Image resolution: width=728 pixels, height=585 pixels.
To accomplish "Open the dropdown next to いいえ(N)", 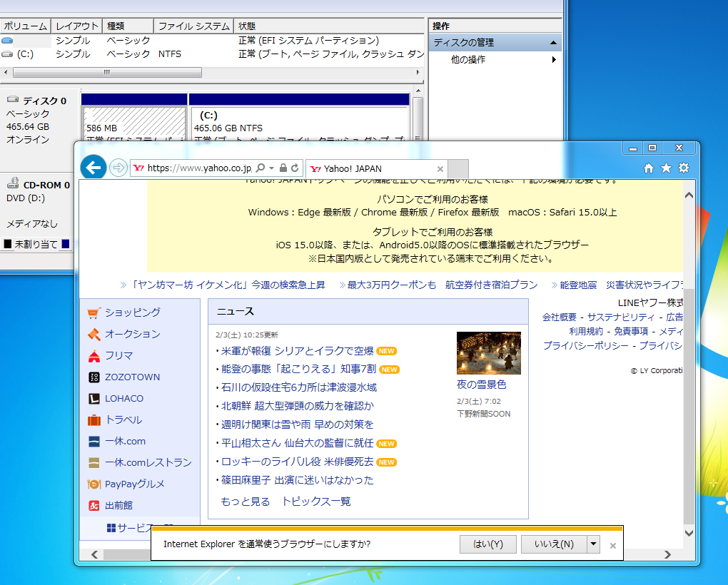I will pyautogui.click(x=592, y=544).
